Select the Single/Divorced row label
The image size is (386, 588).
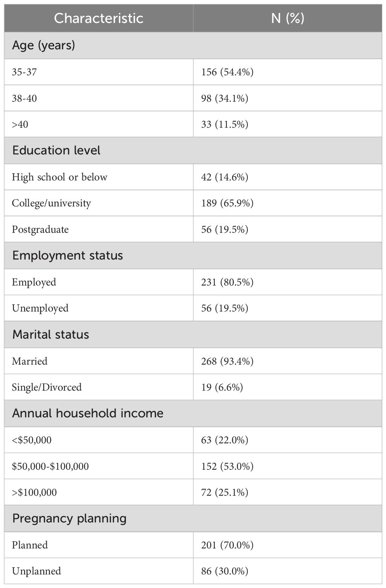pyautogui.click(x=47, y=387)
